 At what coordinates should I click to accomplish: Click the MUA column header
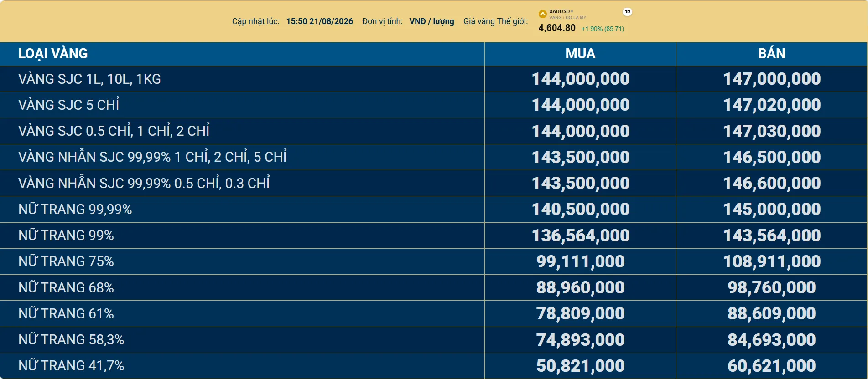[x=580, y=54]
